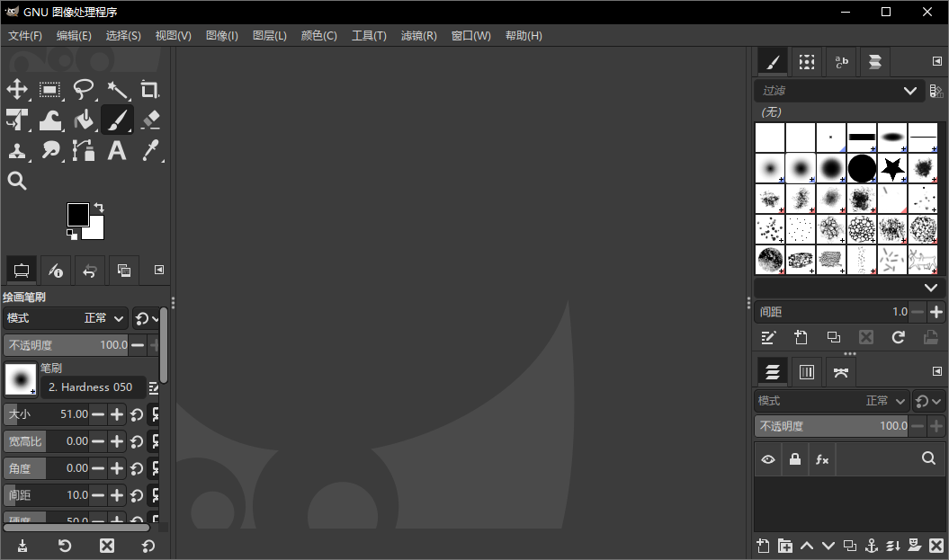Select the Eraser tool
949x560 pixels.
click(149, 120)
